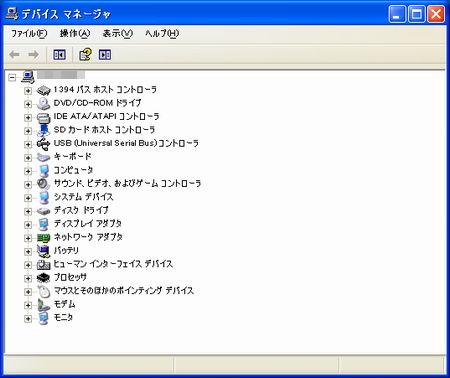Open the ファイル(F) menu
The height and width of the screenshot is (378, 450).
29,33
